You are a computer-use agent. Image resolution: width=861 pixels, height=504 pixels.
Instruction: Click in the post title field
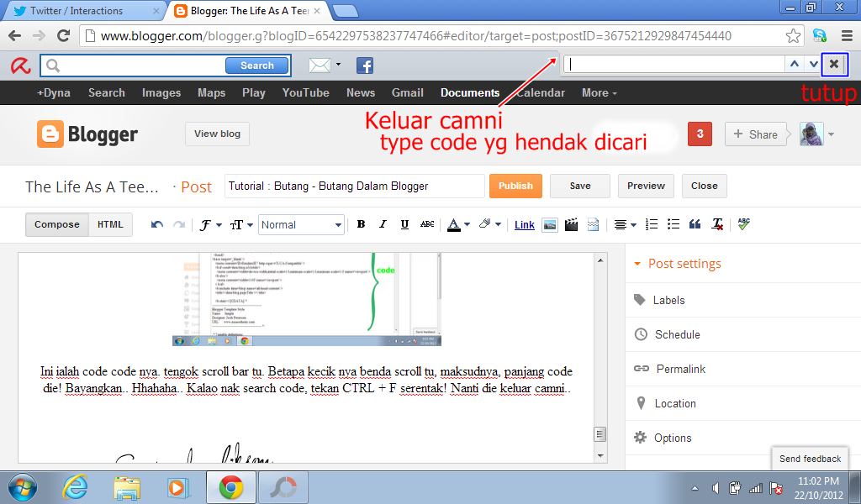[x=354, y=186]
